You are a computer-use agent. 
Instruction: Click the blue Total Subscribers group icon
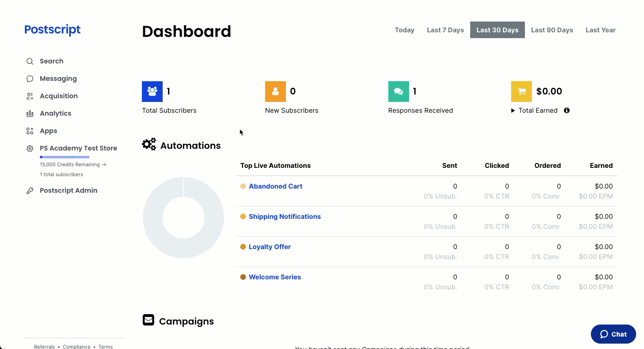152,92
